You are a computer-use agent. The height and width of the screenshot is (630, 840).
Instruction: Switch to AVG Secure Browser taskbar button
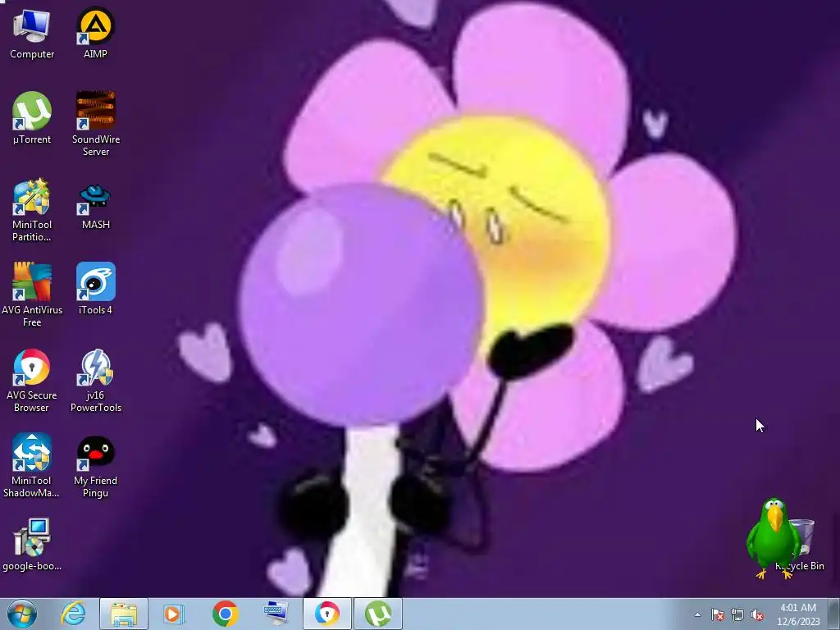pyautogui.click(x=326, y=614)
